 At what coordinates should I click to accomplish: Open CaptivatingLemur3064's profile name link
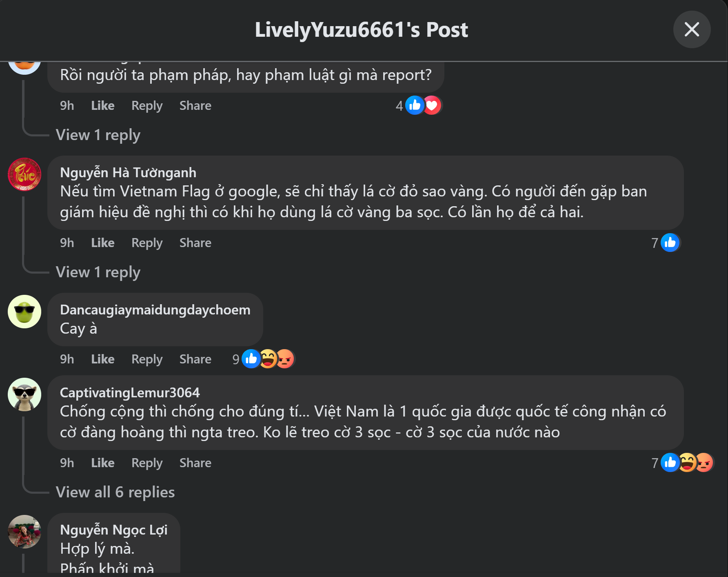130,392
